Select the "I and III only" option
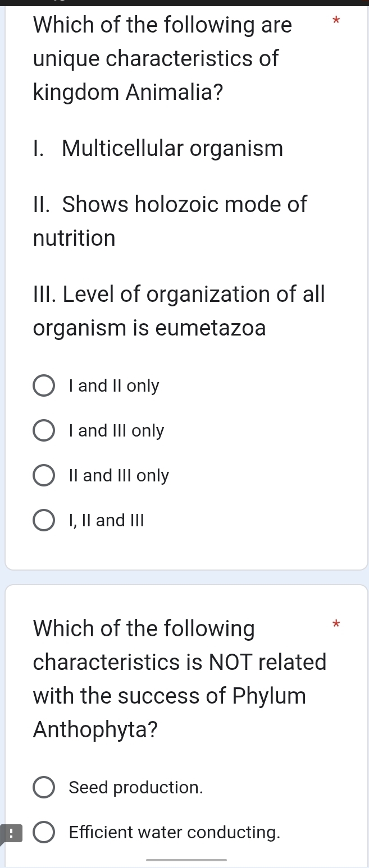Viewport: 369px width, 868px height. (43, 430)
